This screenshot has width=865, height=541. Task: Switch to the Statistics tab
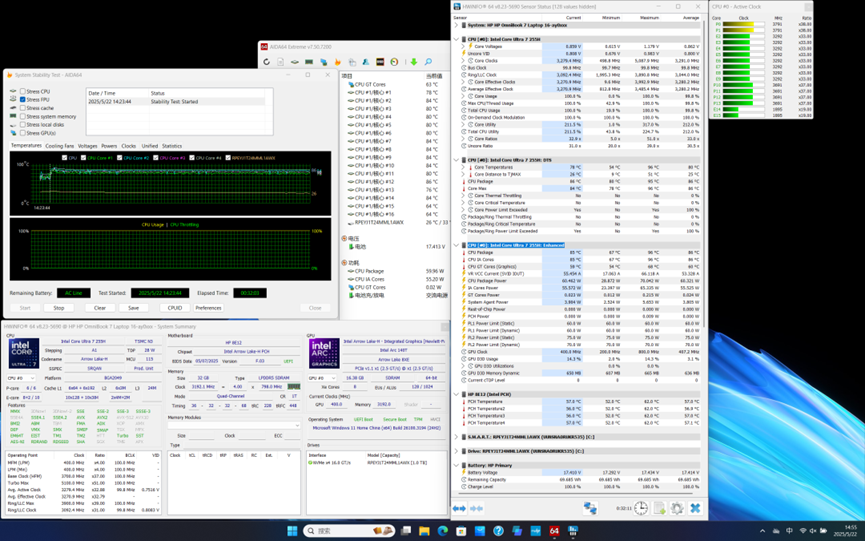click(x=172, y=146)
